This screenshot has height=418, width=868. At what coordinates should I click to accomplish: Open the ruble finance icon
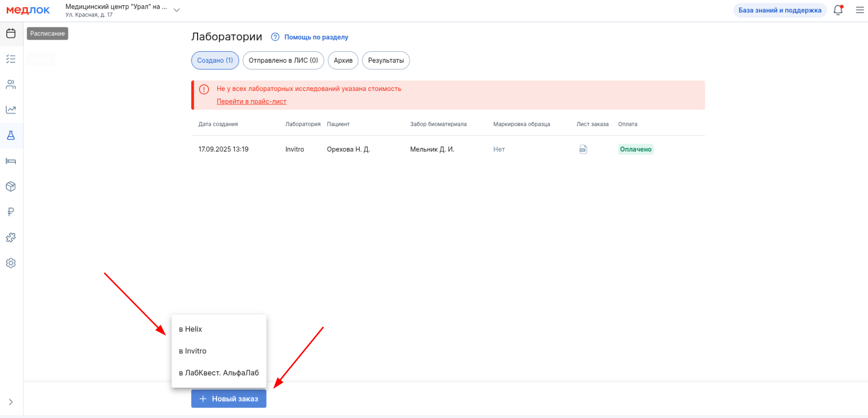coord(11,212)
